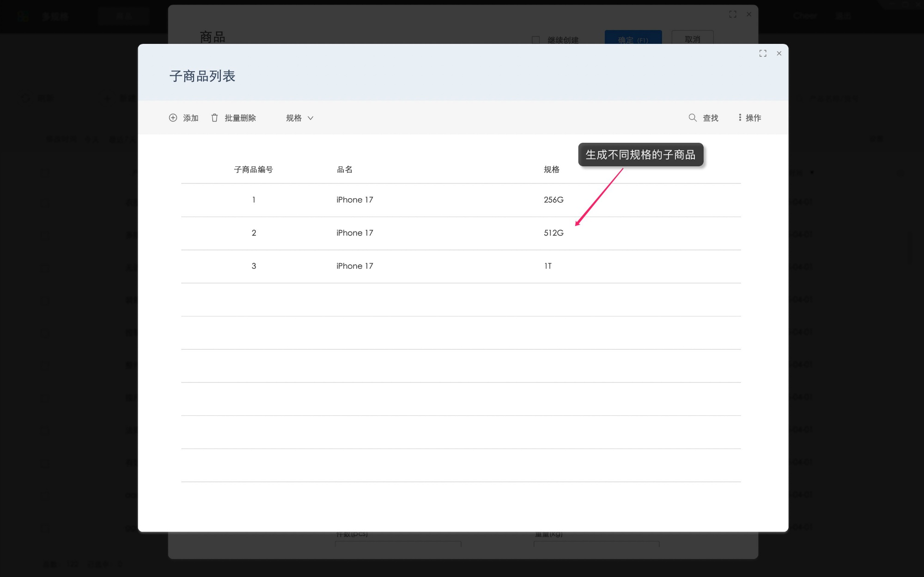Click the 品名 column header
The image size is (924, 577).
345,170
